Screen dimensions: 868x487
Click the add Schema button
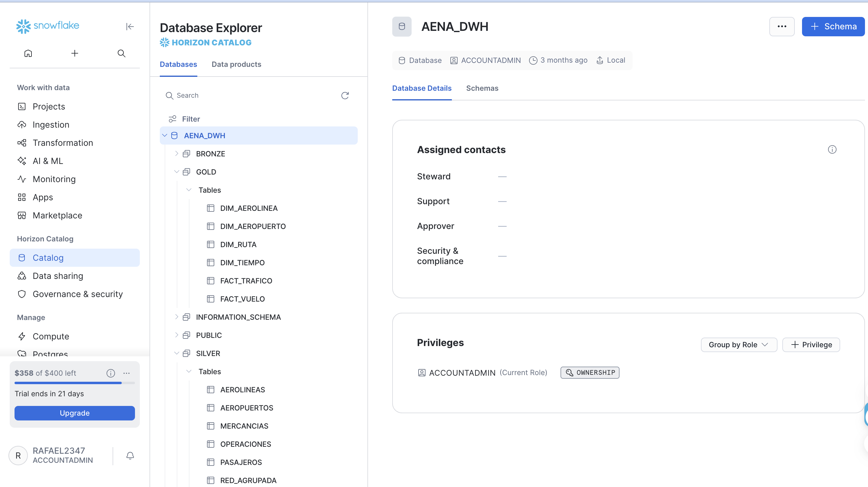tap(833, 27)
